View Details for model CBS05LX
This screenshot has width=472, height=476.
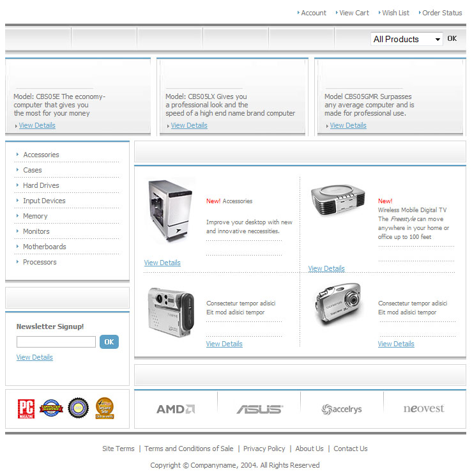click(189, 125)
